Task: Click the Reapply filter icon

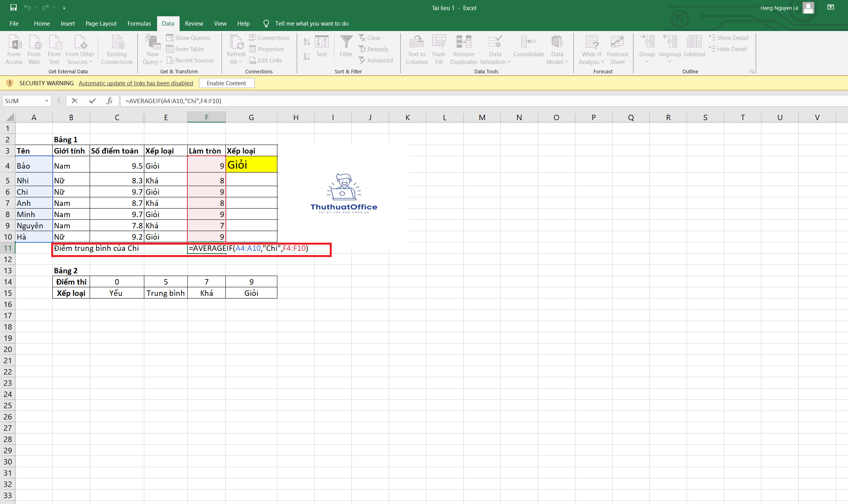Action: (x=373, y=49)
